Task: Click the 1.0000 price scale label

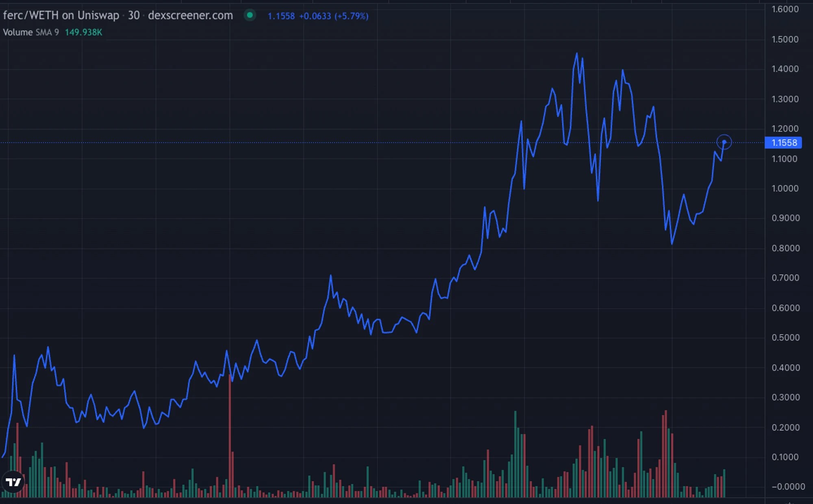Action: point(785,189)
